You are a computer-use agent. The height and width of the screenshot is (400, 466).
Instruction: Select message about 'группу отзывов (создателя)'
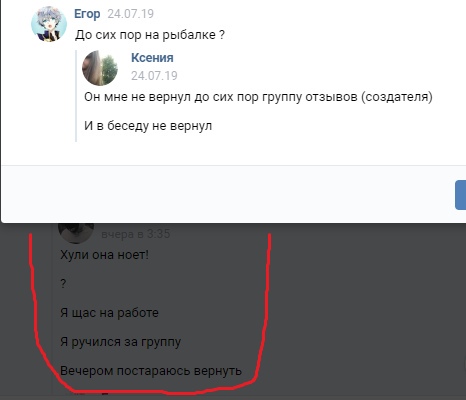coord(258,97)
